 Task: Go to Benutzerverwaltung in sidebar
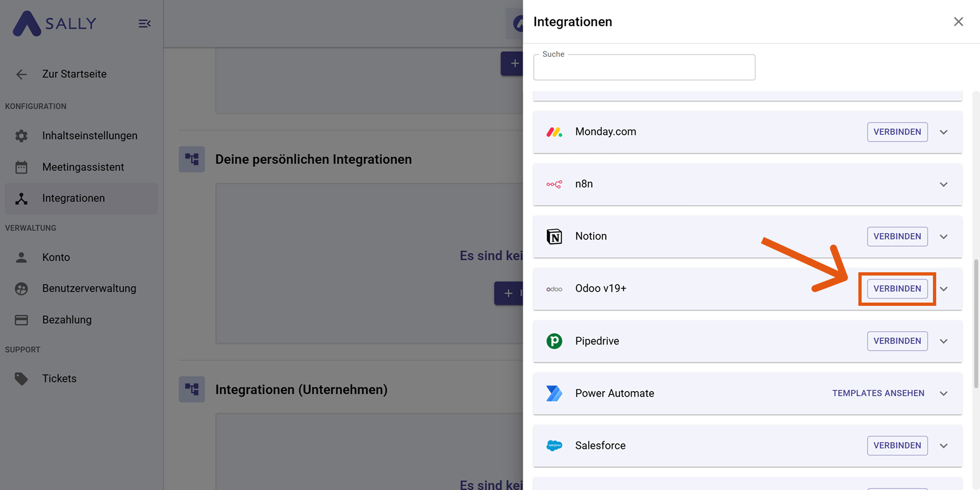pyautogui.click(x=89, y=288)
